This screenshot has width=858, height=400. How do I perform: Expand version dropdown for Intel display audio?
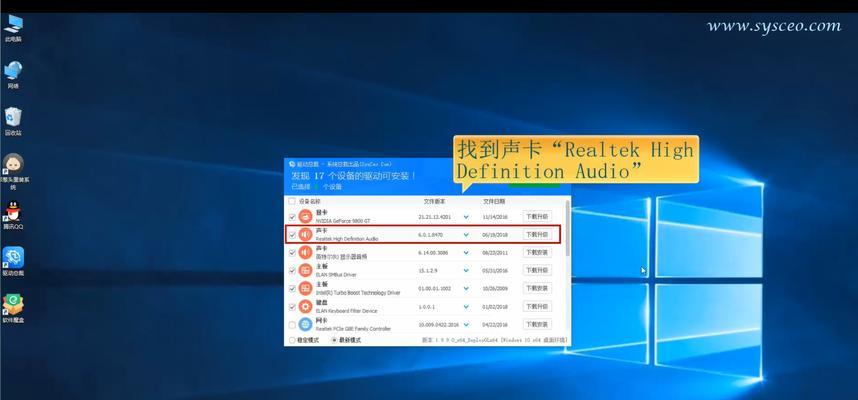click(x=466, y=253)
